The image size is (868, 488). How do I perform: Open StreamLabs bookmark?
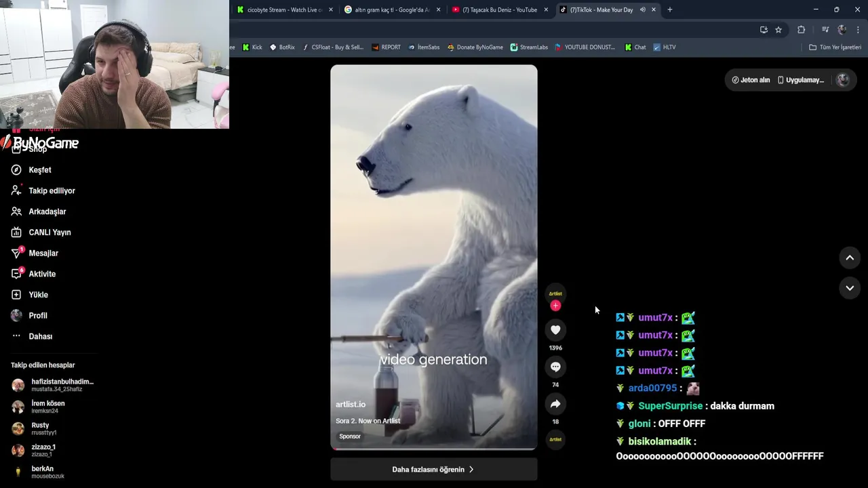click(x=529, y=47)
